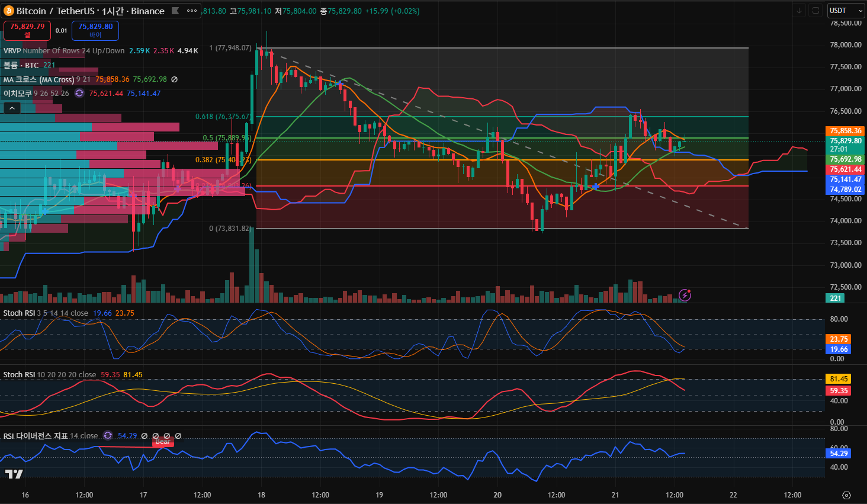The image size is (867, 504).
Task: Open the three-dot more menu in the chart title
Action: coord(192,11)
